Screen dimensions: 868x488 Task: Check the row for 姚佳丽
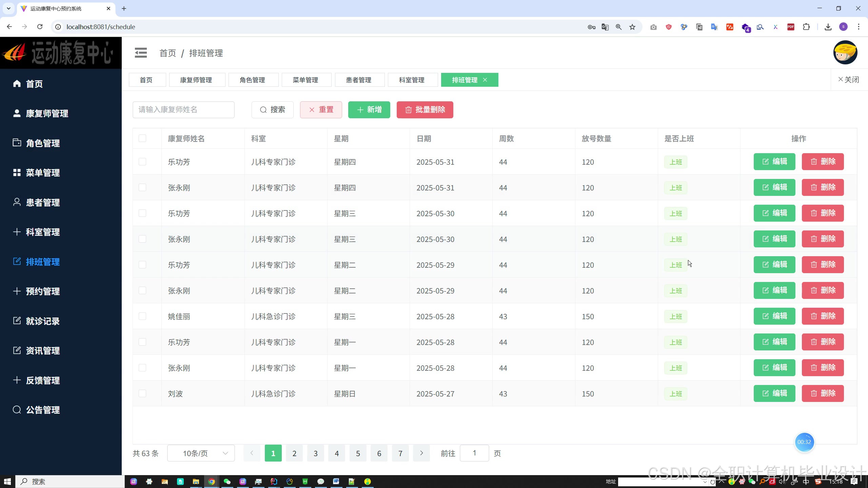point(142,316)
